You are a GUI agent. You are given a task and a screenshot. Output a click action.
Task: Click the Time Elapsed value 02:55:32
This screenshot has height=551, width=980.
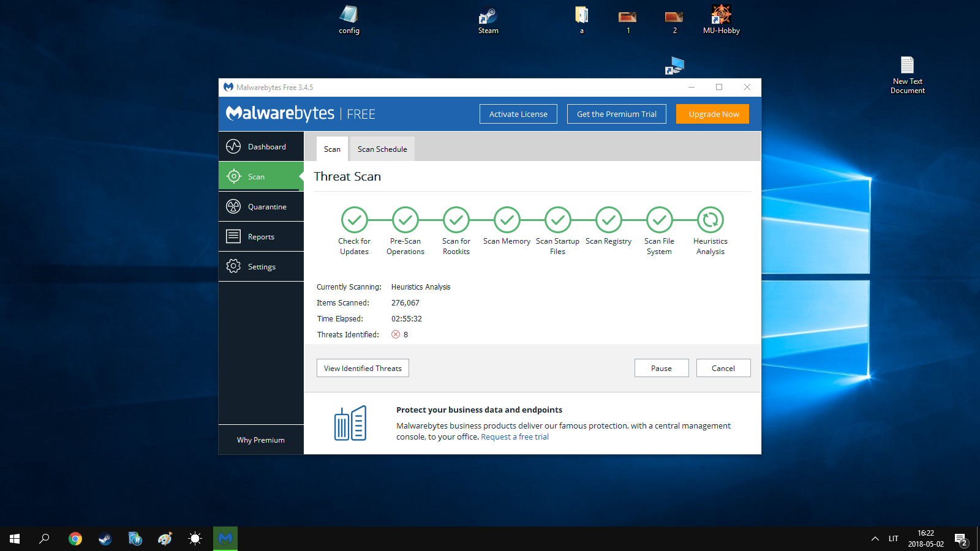407,318
